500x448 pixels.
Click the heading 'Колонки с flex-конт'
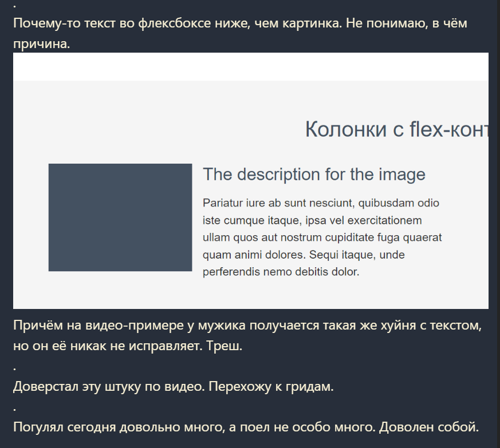tap(397, 129)
